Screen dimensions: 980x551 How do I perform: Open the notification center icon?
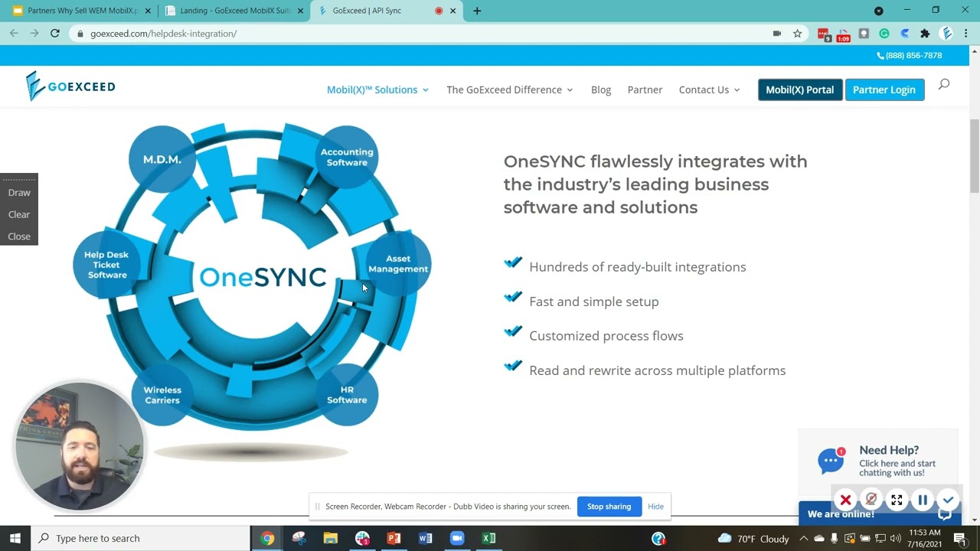tap(960, 538)
